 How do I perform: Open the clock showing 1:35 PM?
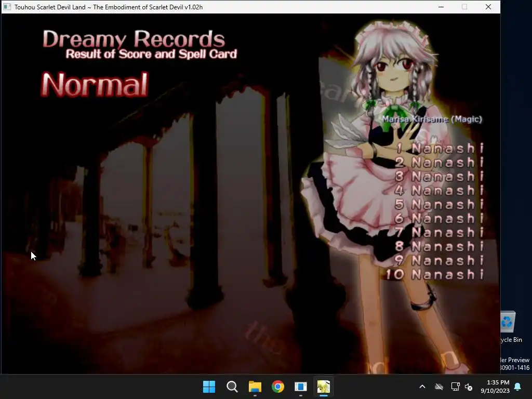click(495, 387)
